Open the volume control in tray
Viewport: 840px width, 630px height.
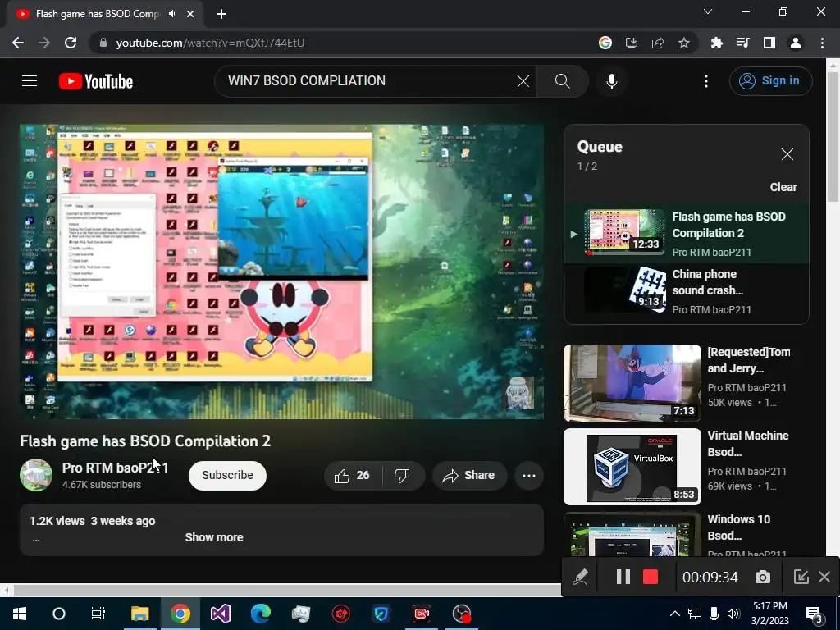(x=733, y=614)
